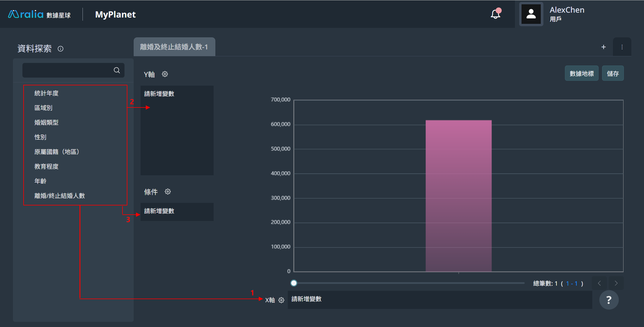Select the 原屬國籍（地區）variable
644x327 pixels.
coord(57,152)
